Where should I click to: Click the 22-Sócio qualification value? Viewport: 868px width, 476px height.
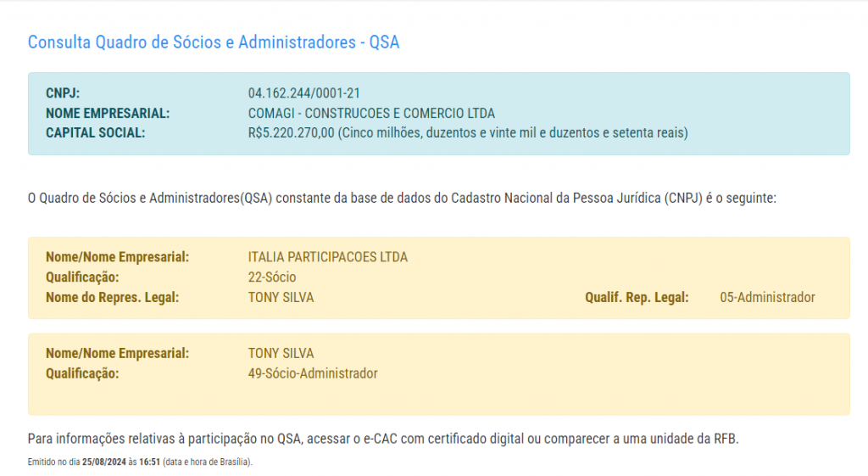click(x=271, y=277)
